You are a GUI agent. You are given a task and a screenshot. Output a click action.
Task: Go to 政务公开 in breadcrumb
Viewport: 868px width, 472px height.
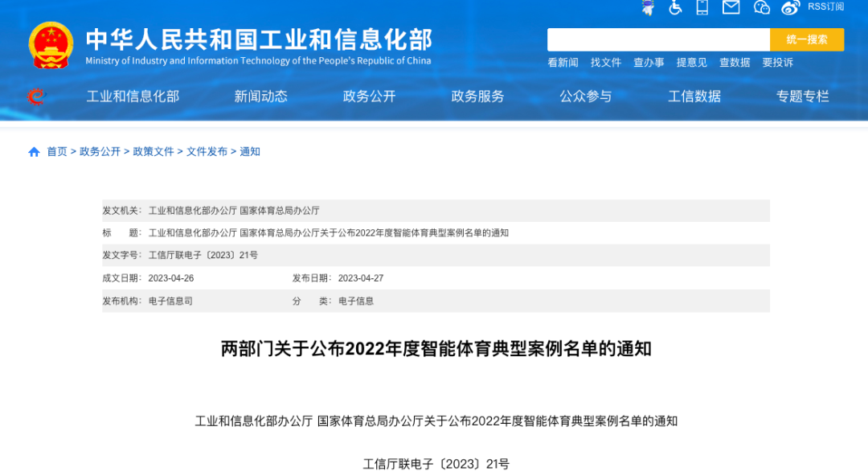(x=100, y=152)
